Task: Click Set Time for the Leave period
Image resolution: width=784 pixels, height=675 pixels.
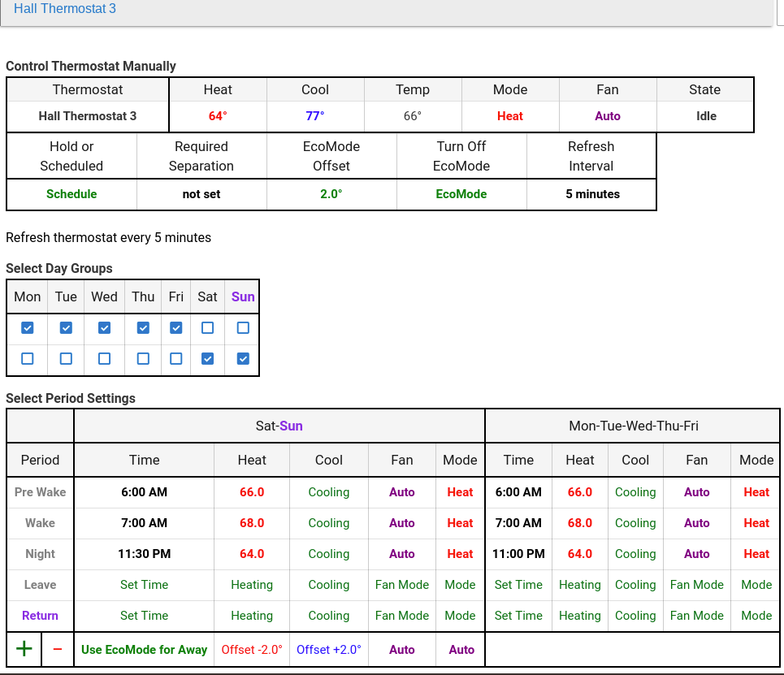Action: pyautogui.click(x=144, y=585)
